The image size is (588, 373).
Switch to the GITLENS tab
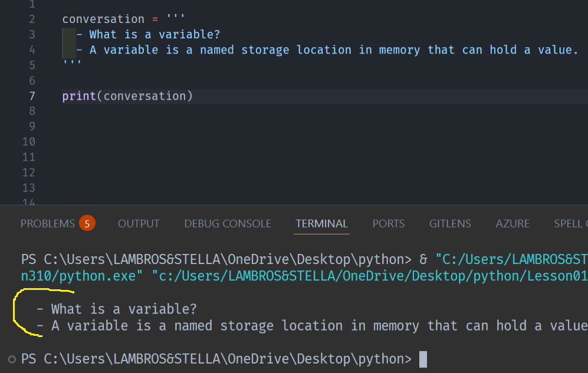click(450, 223)
